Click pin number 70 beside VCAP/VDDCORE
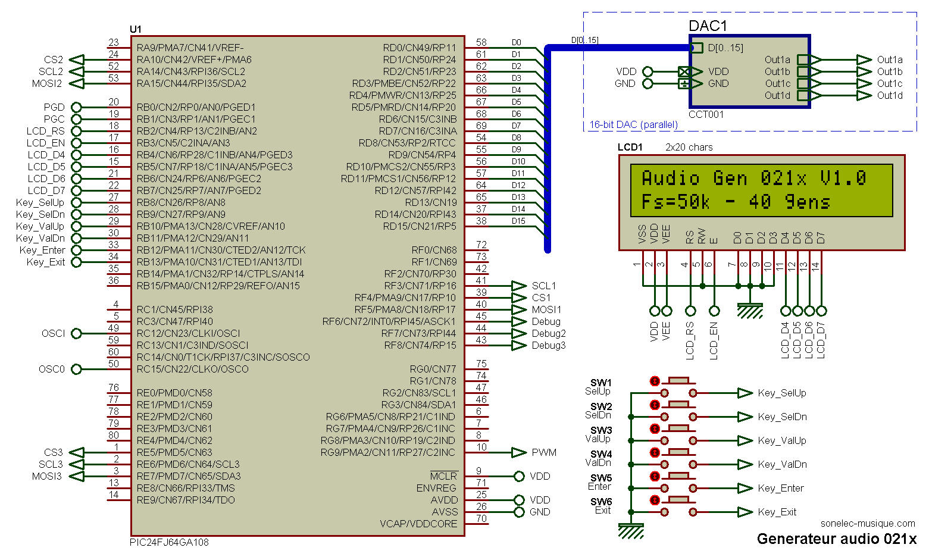Image resolution: width=929 pixels, height=560 pixels. 481,518
